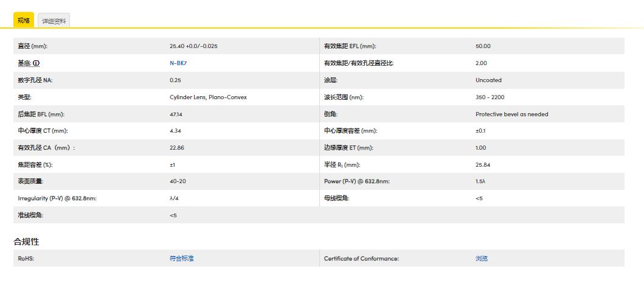Click the 直径 (mm) value 25.40 +0.0/-0.025
The width and height of the screenshot is (644, 283).
click(x=193, y=46)
